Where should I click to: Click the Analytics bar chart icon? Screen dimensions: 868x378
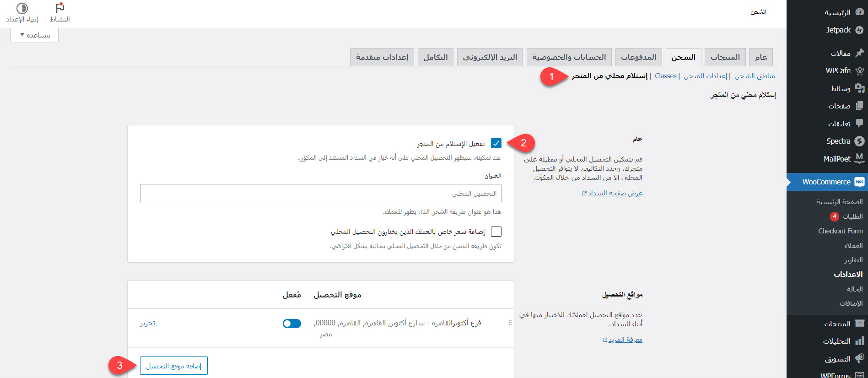(x=859, y=341)
